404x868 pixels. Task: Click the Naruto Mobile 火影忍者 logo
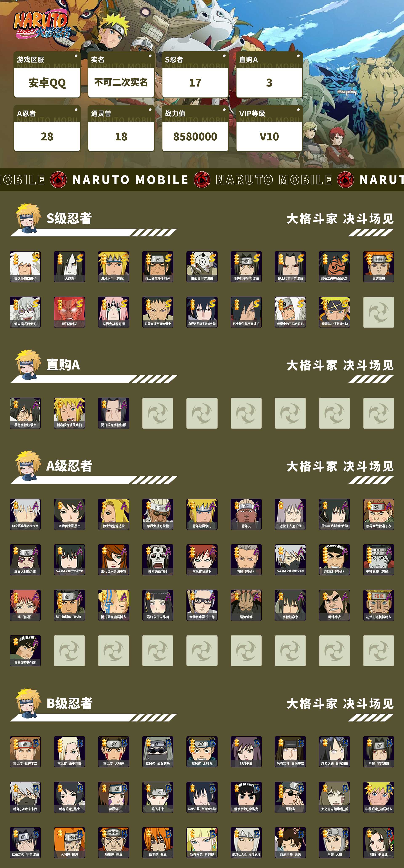click(x=42, y=24)
